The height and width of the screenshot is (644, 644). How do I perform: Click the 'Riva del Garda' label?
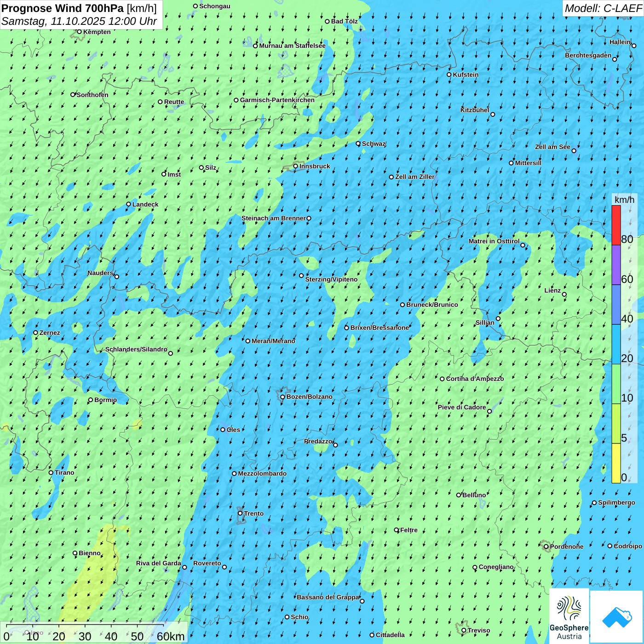point(159,563)
